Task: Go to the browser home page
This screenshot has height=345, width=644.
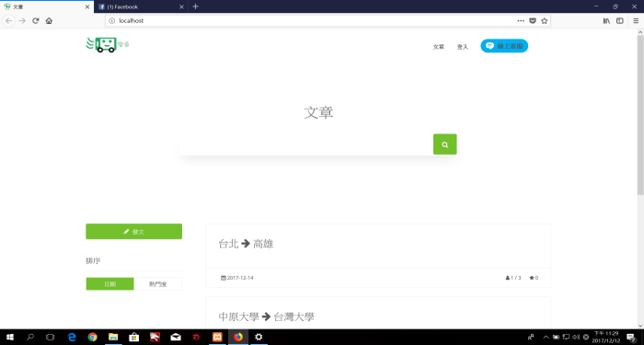Action: click(x=49, y=20)
